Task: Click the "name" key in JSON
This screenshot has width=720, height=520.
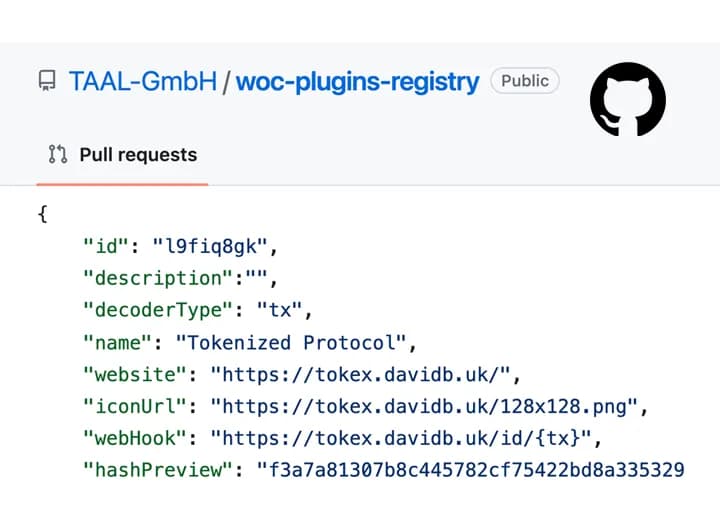Action: (x=117, y=343)
